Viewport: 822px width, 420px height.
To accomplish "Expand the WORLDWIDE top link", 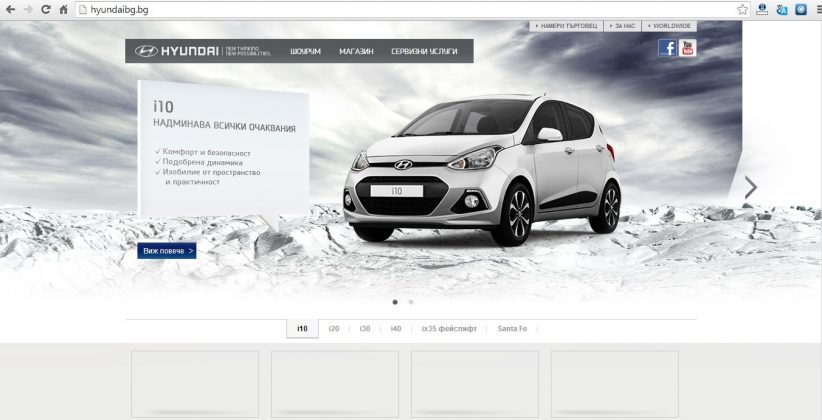I will 669,26.
